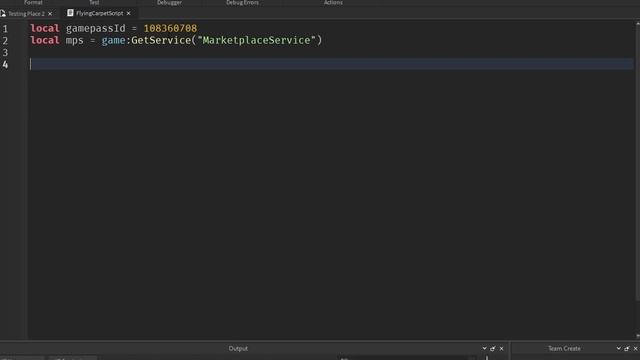Click the "MarketplaceService" string
The height and width of the screenshot is (360, 640).
coord(256,40)
